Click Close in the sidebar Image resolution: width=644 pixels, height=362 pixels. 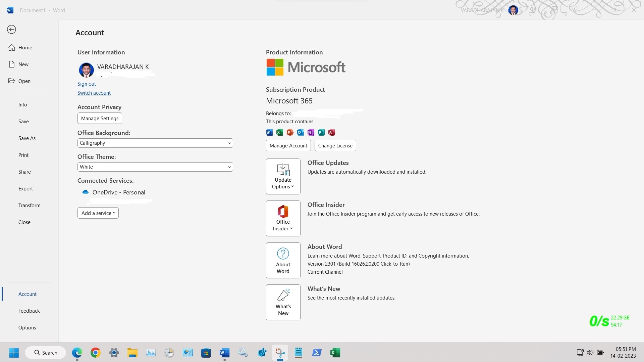24,222
